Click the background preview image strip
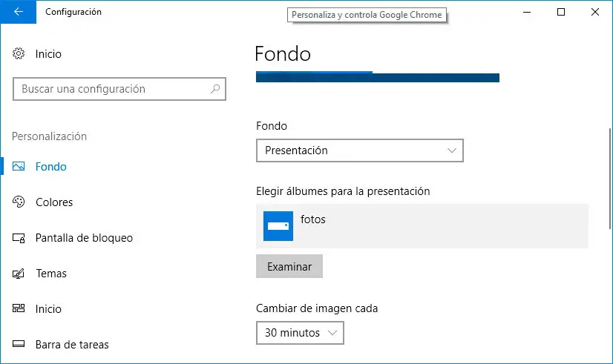 [377, 76]
